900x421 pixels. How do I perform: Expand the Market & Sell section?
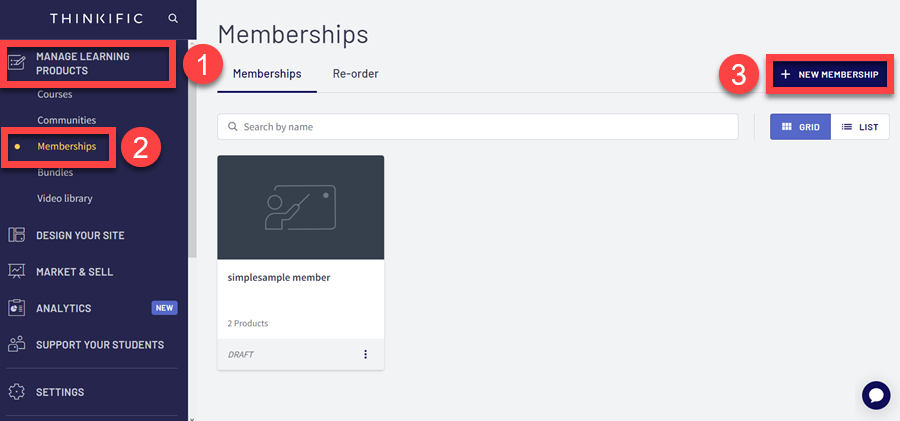pyautogui.click(x=74, y=271)
